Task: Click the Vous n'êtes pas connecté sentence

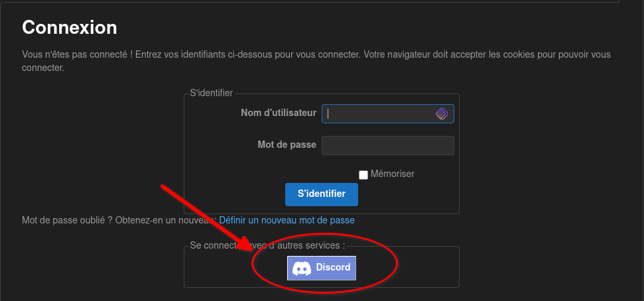Action: click(78, 54)
